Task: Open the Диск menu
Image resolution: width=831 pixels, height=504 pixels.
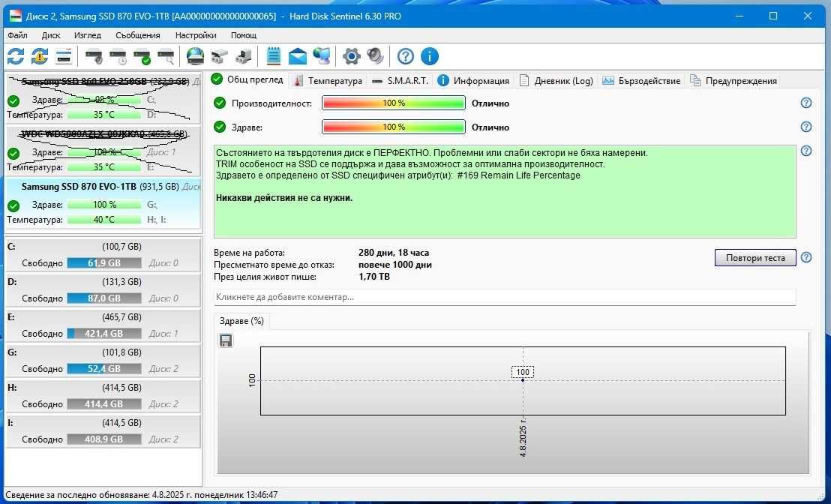Action: coord(51,35)
